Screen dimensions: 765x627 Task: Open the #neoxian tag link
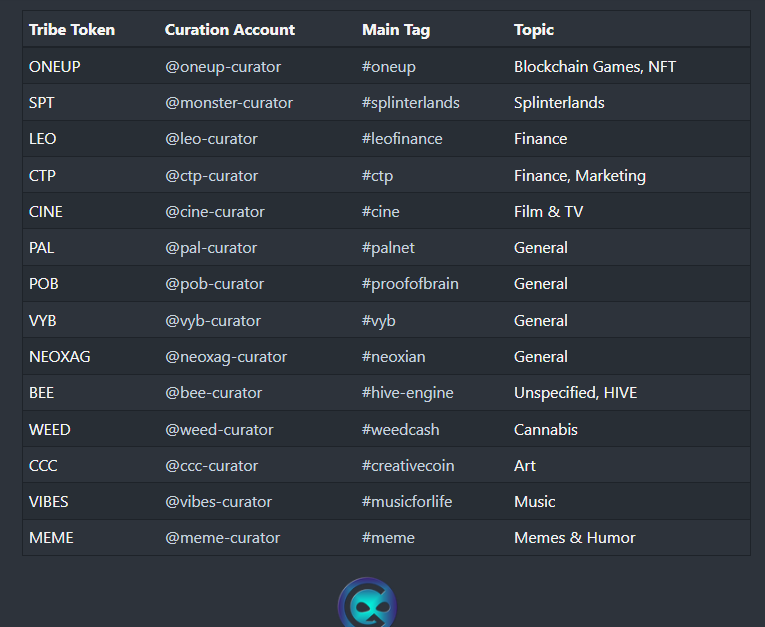point(393,357)
